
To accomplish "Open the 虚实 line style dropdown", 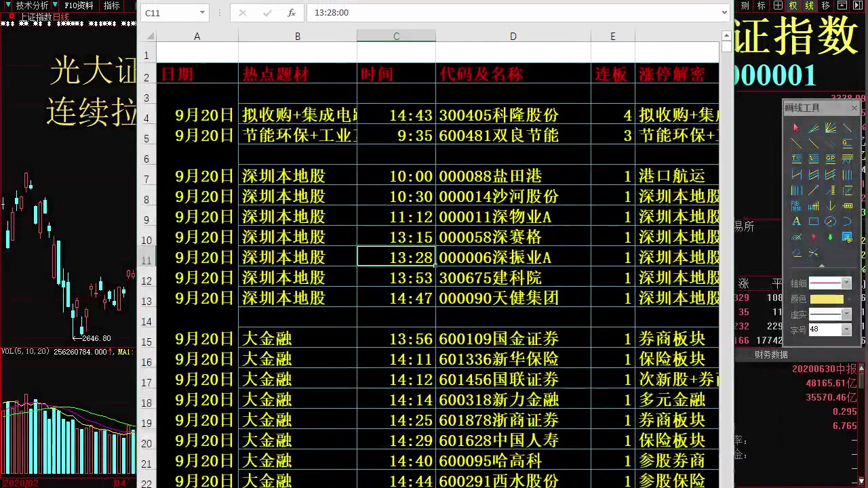I will 846,314.
